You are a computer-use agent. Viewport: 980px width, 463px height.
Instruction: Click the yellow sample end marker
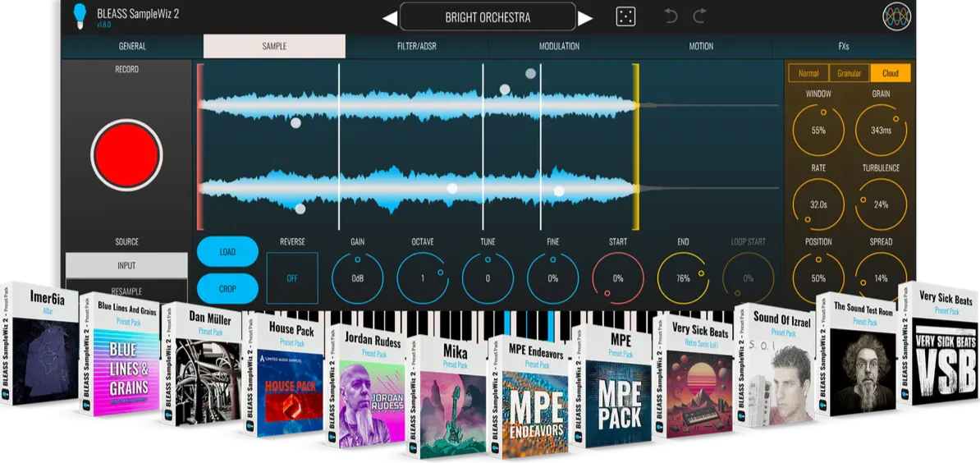click(x=635, y=147)
